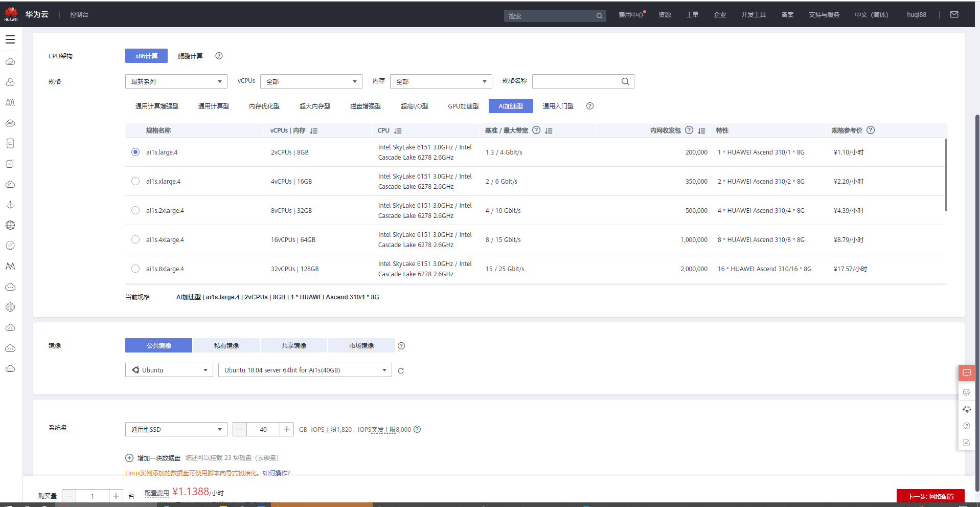
Task: Switch CPU architecture to x86计算
Action: tap(146, 56)
